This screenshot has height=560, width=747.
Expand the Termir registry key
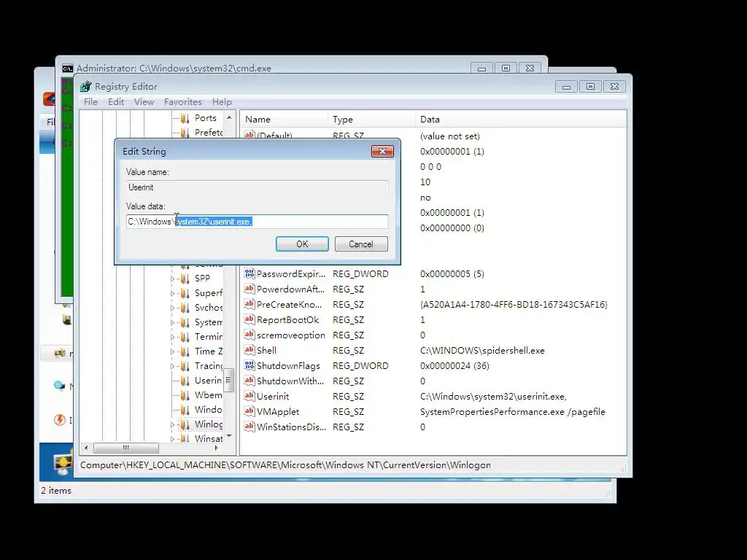[172, 337]
